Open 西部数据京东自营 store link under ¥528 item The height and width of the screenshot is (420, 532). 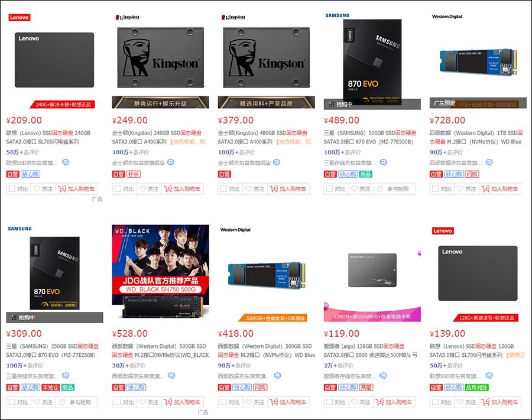pos(138,376)
